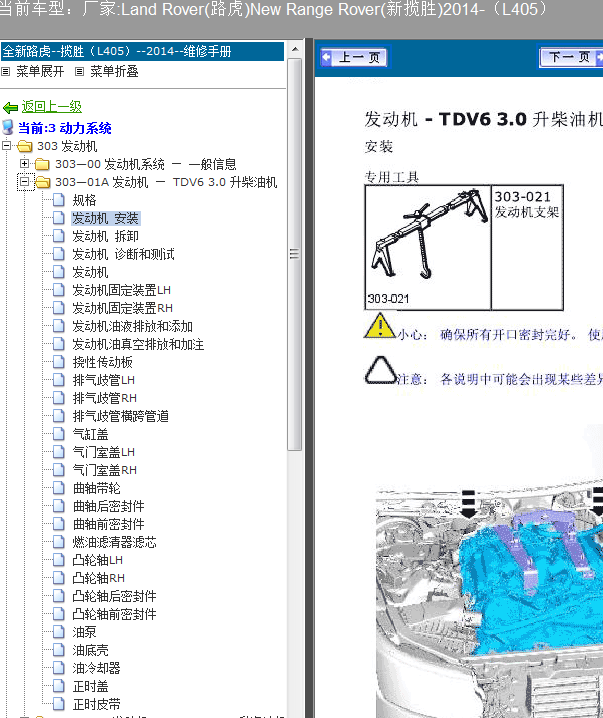Click scroll-up arrow of tree panel
Image resolution: width=603 pixels, height=718 pixels.
point(295,49)
